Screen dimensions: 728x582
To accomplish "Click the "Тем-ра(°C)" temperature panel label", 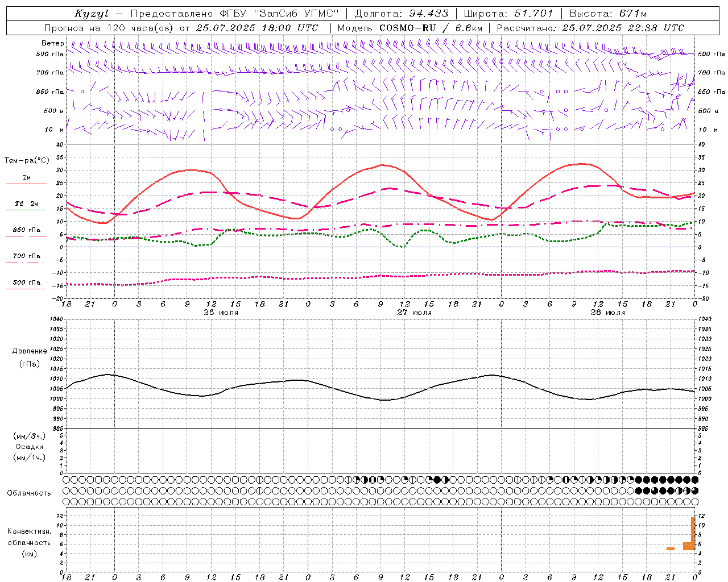I will point(27,161).
